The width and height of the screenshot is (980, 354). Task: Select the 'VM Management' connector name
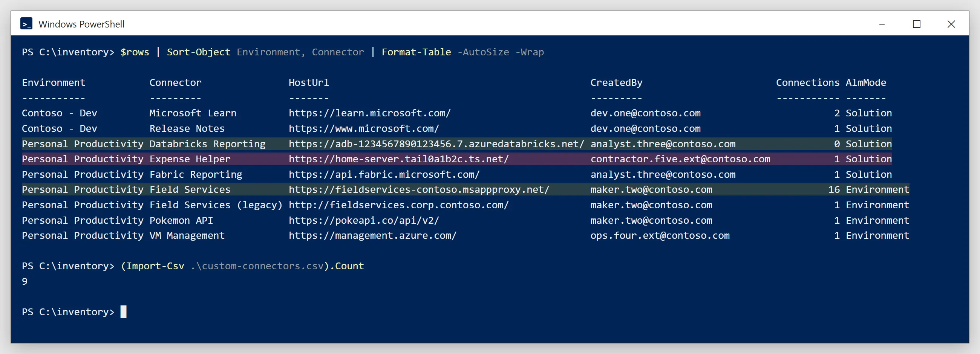[187, 235]
